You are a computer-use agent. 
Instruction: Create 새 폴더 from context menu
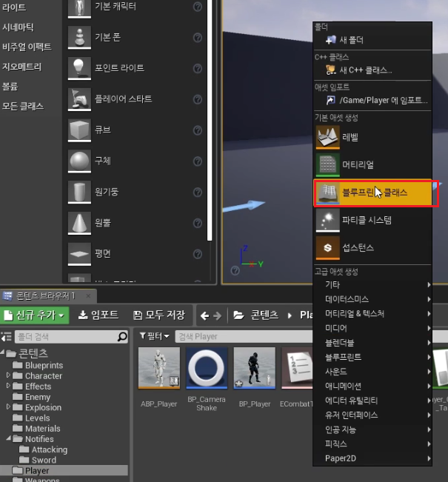[372, 40]
